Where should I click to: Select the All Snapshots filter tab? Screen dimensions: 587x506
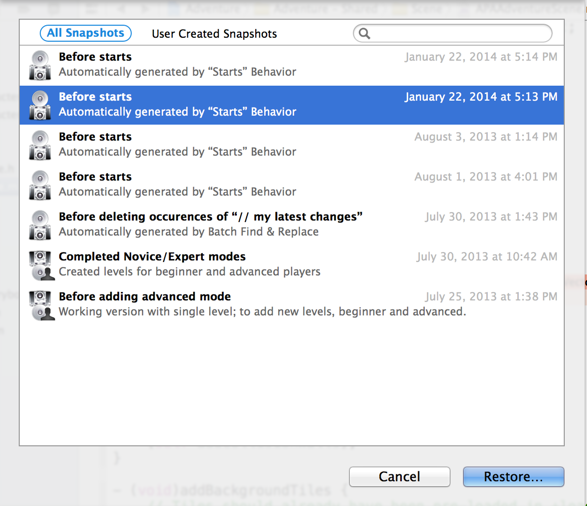click(x=85, y=33)
